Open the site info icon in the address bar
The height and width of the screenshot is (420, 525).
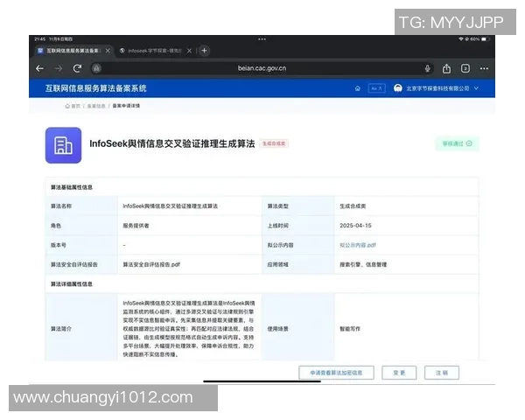(96, 68)
